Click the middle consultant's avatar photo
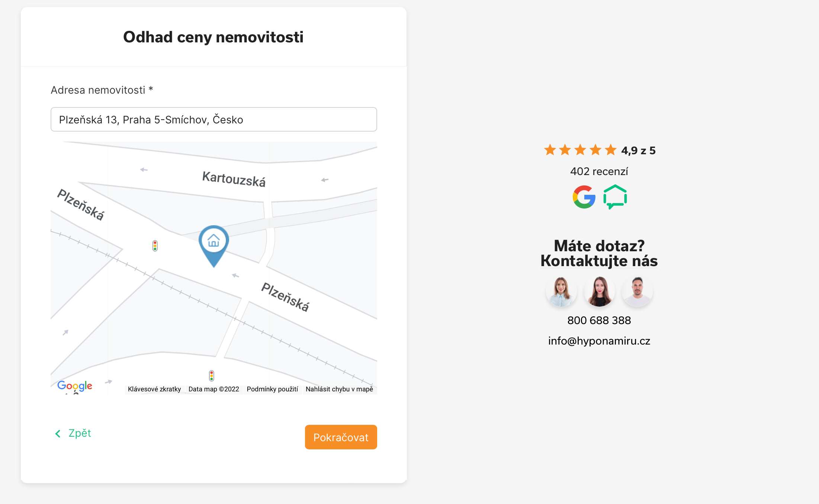The width and height of the screenshot is (819, 504). 600,292
